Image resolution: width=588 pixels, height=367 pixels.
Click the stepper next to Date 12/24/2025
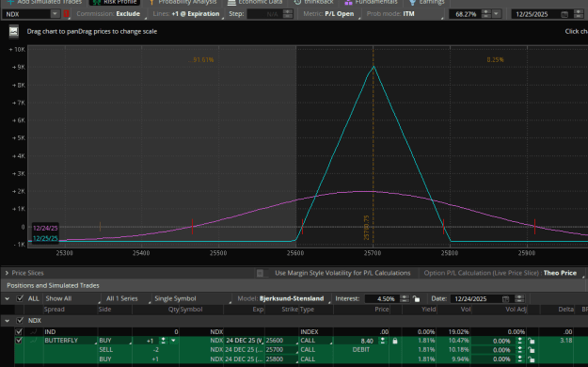(x=519, y=298)
